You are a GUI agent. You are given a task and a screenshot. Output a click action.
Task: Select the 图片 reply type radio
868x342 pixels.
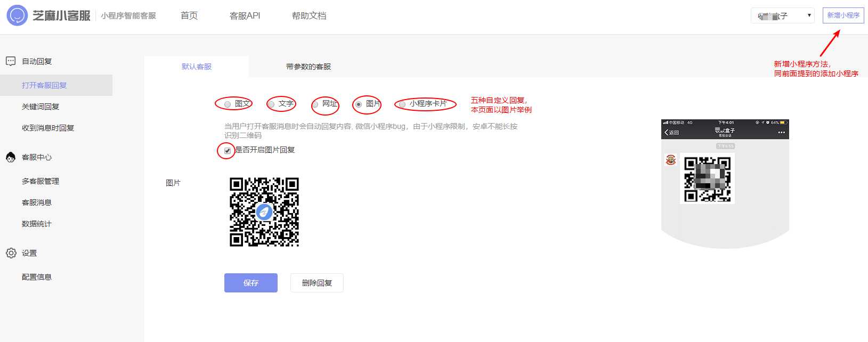coord(359,104)
